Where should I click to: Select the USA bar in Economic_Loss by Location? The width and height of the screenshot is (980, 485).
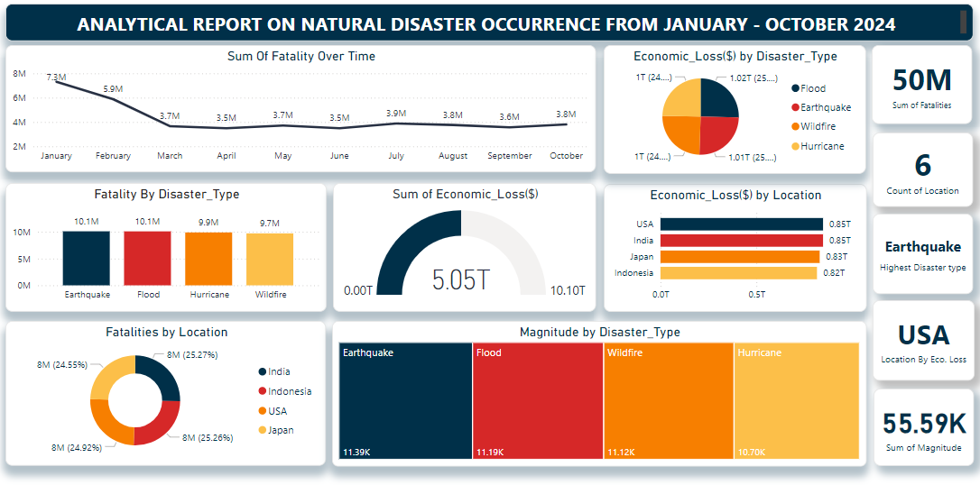tap(742, 224)
